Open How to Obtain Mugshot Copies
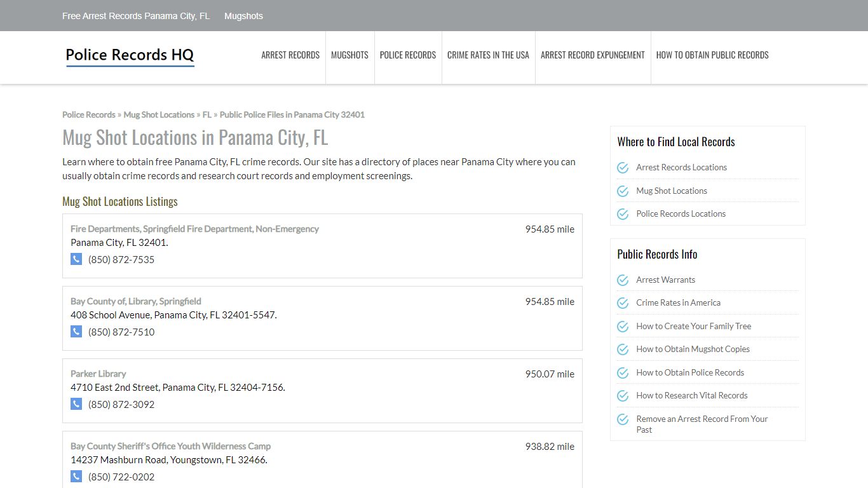This screenshot has width=868, height=488. [693, 349]
